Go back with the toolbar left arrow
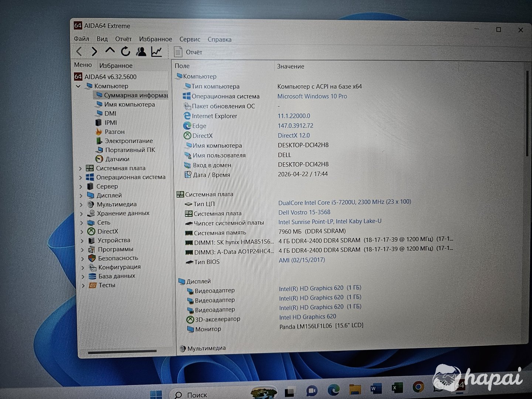 point(79,51)
